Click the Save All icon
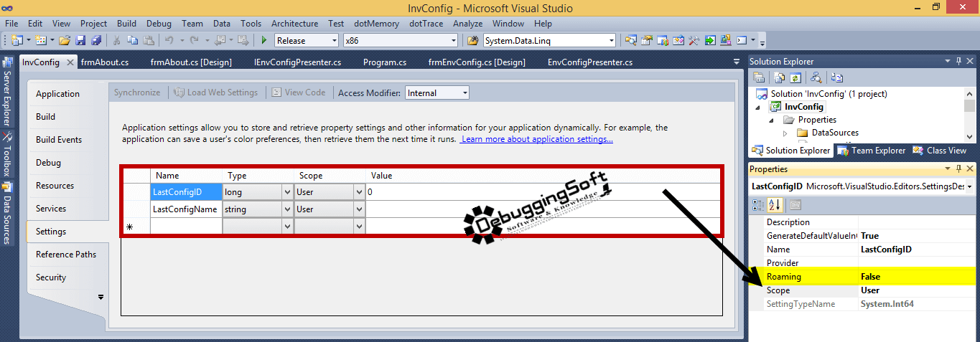The height and width of the screenshot is (342, 980). (x=95, y=40)
